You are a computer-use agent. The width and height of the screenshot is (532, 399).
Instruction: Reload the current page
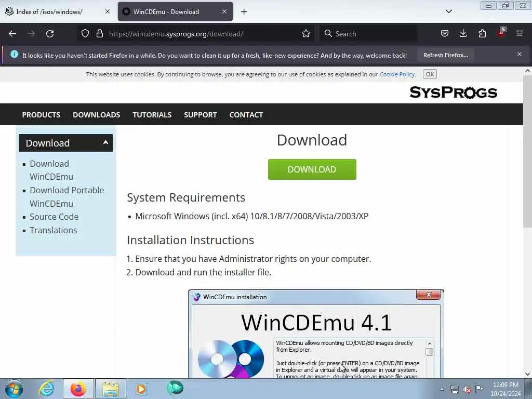[50, 34]
